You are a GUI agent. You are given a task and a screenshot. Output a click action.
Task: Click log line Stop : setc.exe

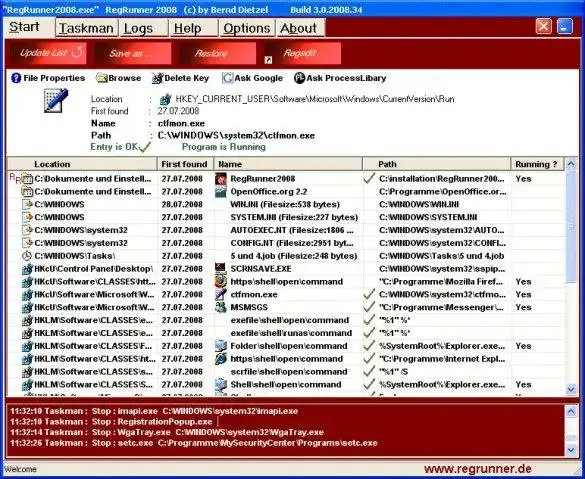click(x=194, y=443)
